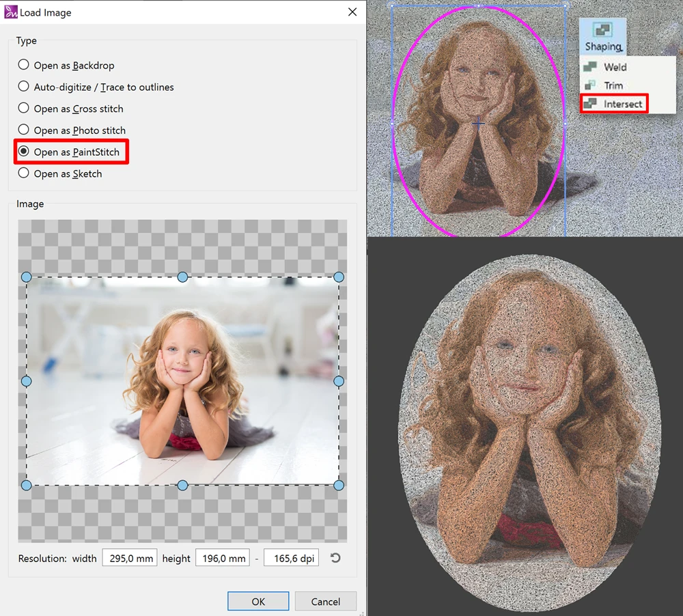683x616 pixels.
Task: Click the bottom-right crop handle
Action: (x=339, y=485)
